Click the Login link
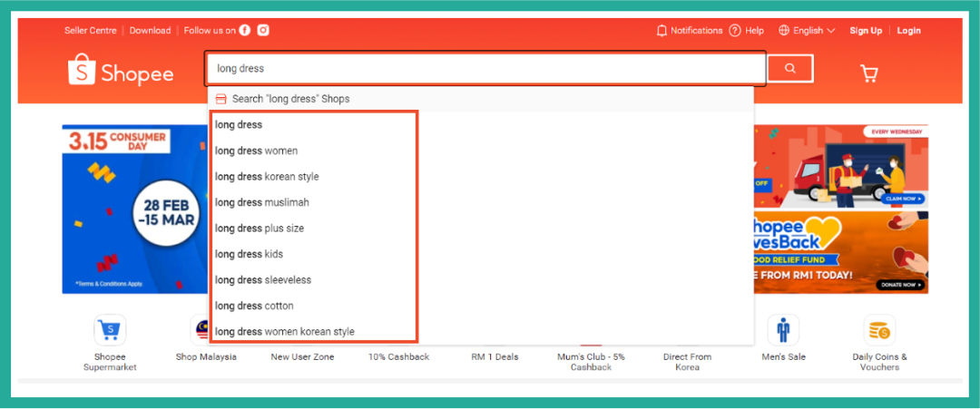Viewport: 980px width, 409px height. pos(908,31)
